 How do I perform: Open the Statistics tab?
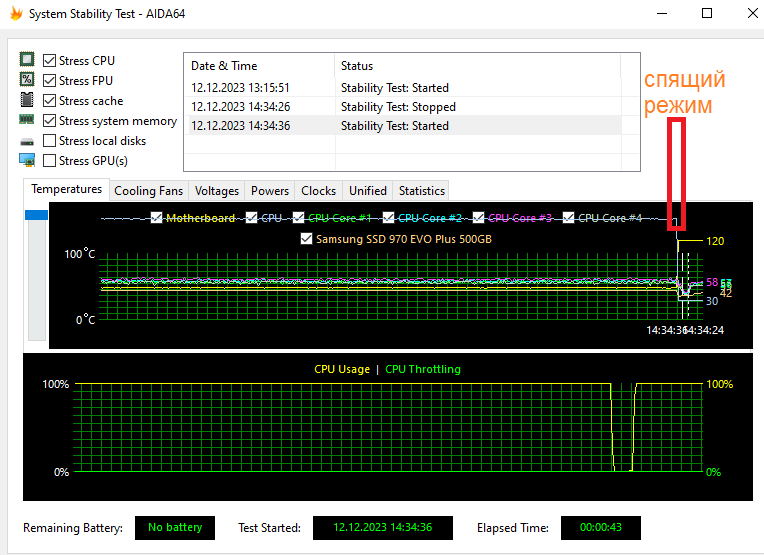(421, 191)
